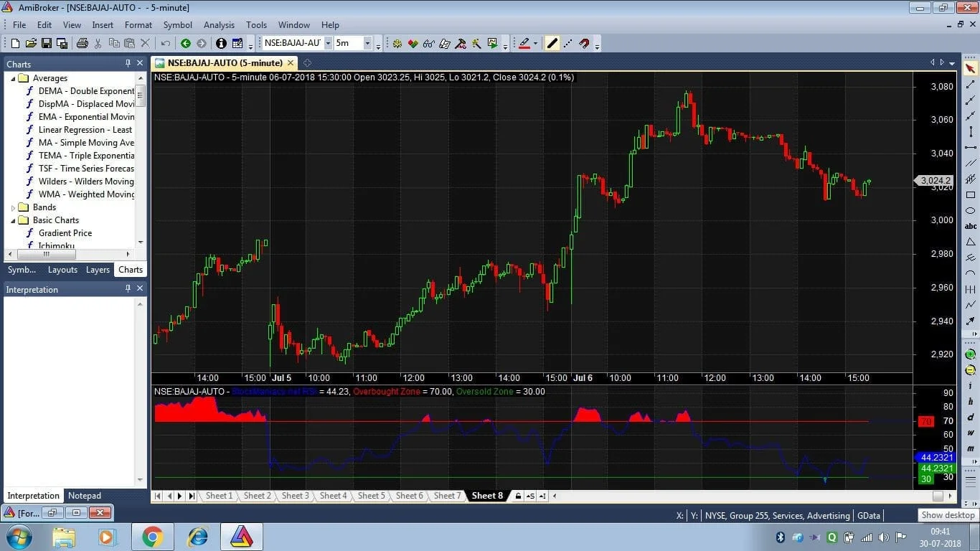The image size is (980, 551).
Task: Click the Charts tree vertical scrollbar
Action: (141, 160)
